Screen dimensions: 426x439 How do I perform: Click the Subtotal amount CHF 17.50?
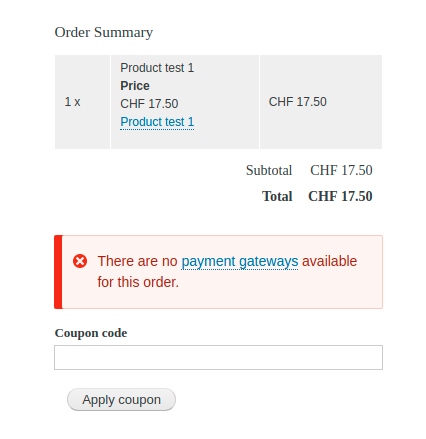[341, 170]
